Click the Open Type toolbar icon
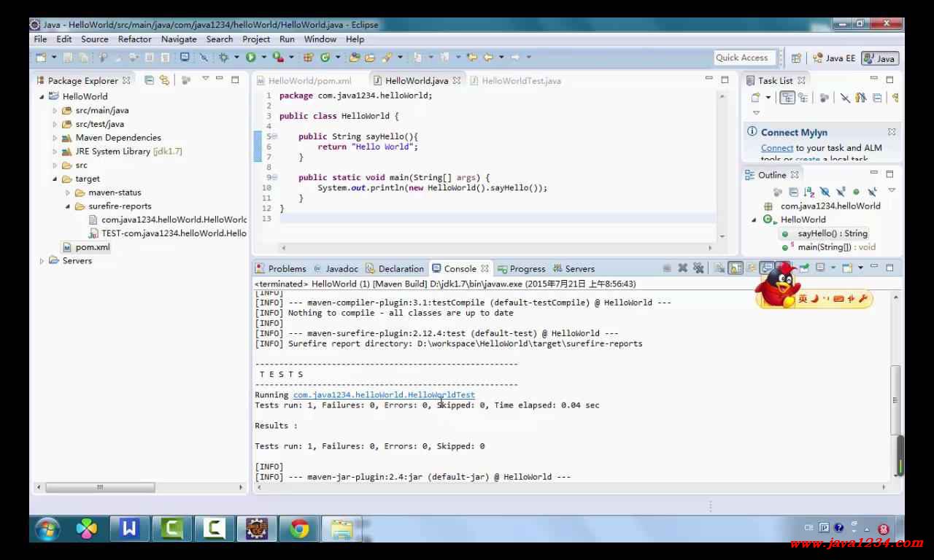The width and height of the screenshot is (934, 560). click(355, 58)
